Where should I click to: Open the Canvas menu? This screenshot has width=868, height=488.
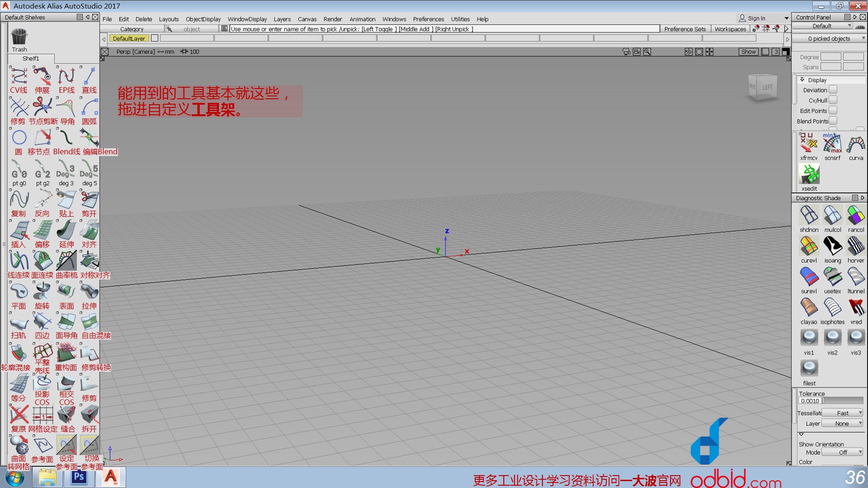[307, 19]
